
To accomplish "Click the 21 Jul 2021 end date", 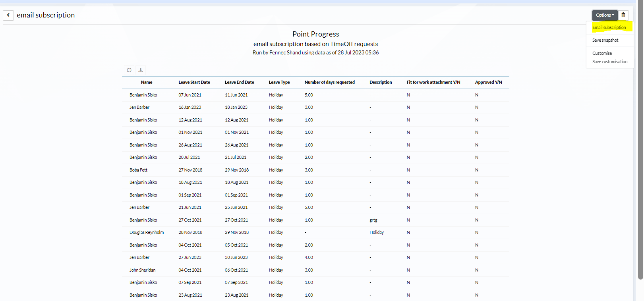I will tap(236, 157).
